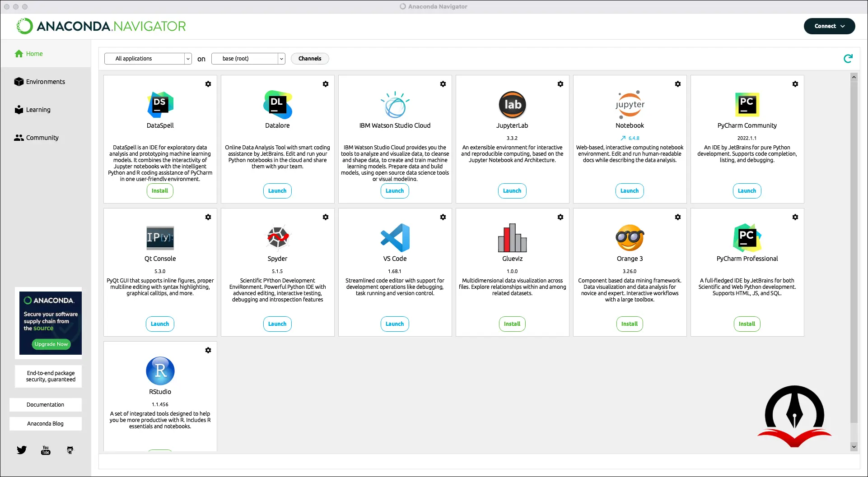Click the RStudio application logo

click(x=160, y=371)
